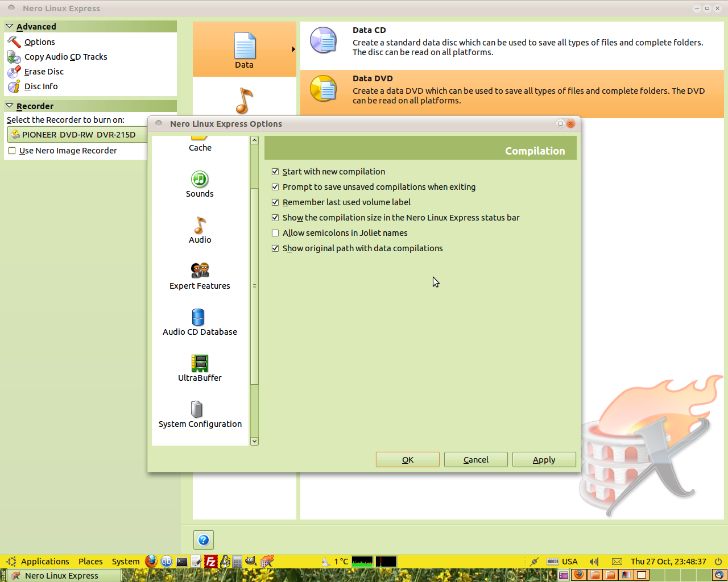Select the System Configuration icon
Viewport: 728px width, 582px height.
point(197,409)
